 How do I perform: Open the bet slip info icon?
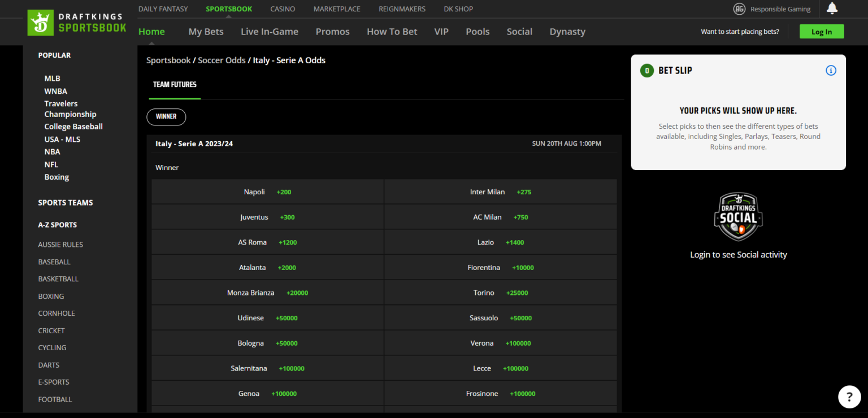[x=831, y=71]
